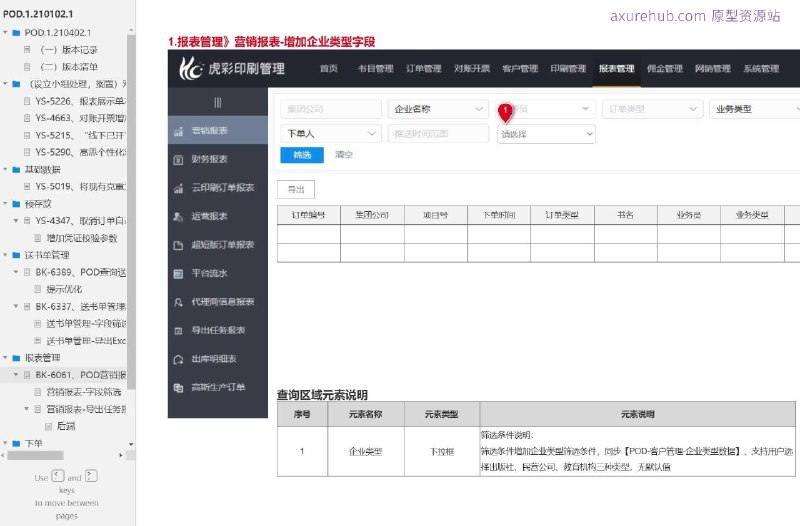Click the tree panel vertical scrollbar
This screenshot has height=526, width=800.
(x=131, y=212)
